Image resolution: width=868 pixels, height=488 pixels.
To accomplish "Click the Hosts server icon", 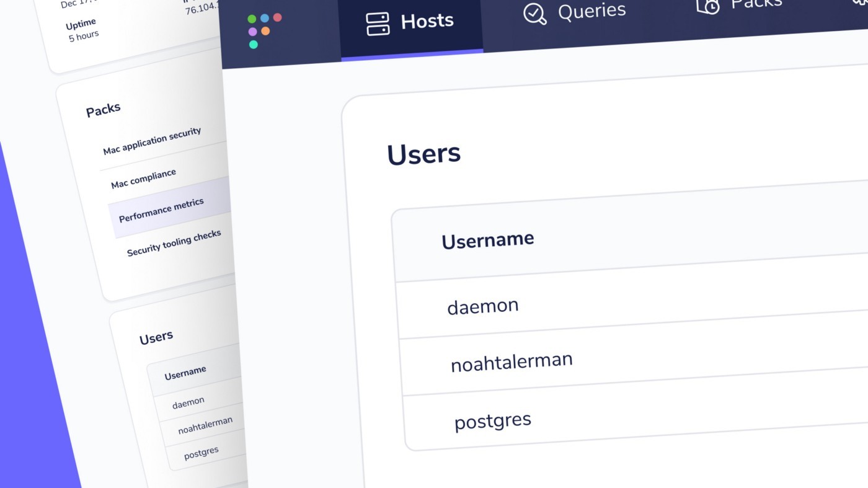I will [378, 24].
